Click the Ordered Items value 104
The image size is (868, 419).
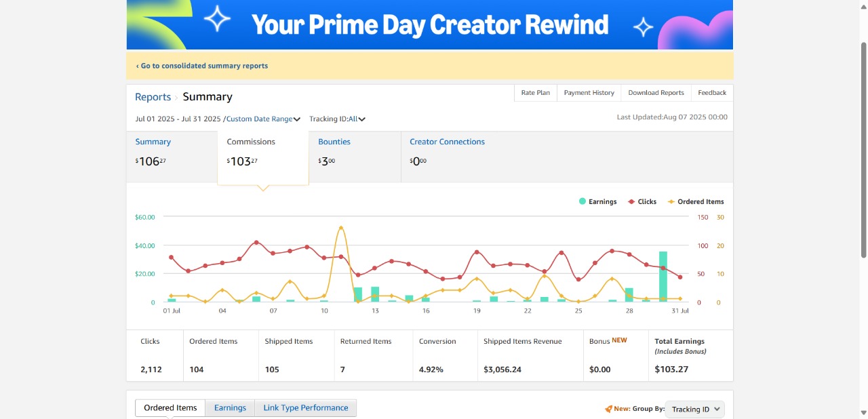(x=197, y=370)
